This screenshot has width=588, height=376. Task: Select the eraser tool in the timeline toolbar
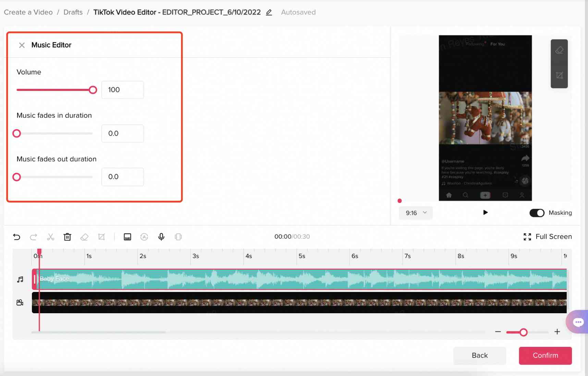[x=84, y=237]
